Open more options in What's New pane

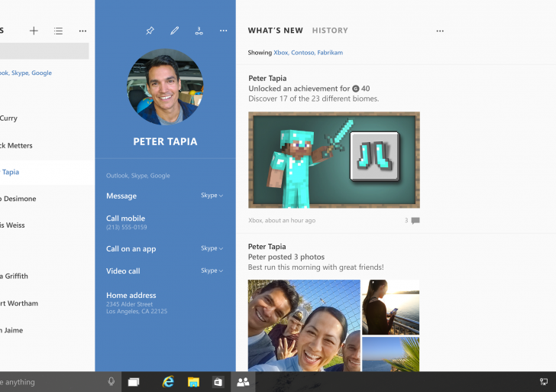(440, 31)
